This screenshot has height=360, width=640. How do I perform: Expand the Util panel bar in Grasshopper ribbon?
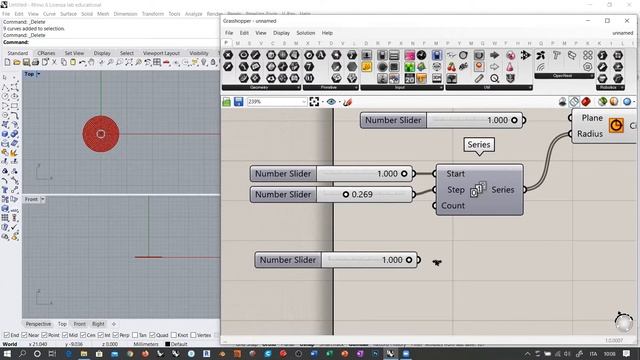[489, 87]
